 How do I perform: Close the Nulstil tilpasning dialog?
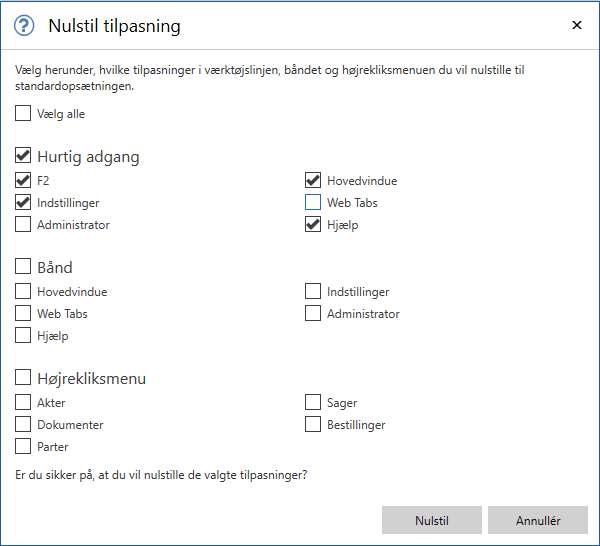(576, 25)
